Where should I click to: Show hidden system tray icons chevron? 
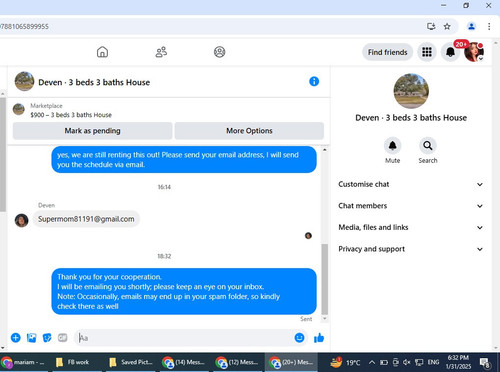[372, 362]
